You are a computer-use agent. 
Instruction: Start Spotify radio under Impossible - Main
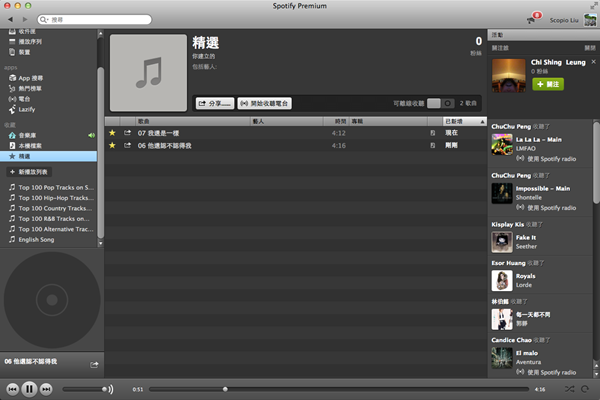point(546,208)
